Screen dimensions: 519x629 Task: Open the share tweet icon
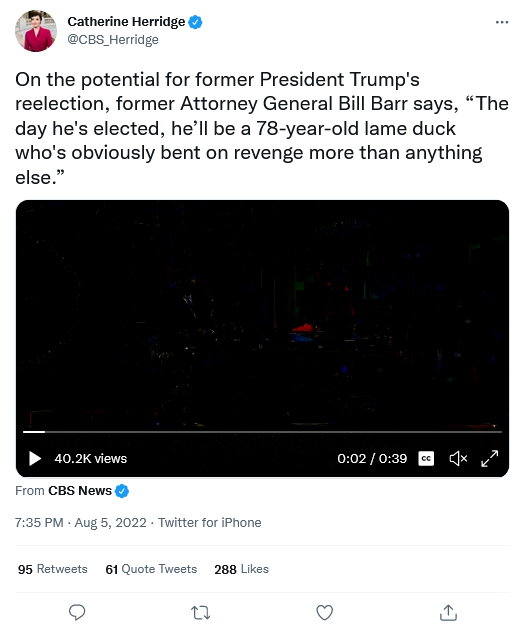point(448,612)
